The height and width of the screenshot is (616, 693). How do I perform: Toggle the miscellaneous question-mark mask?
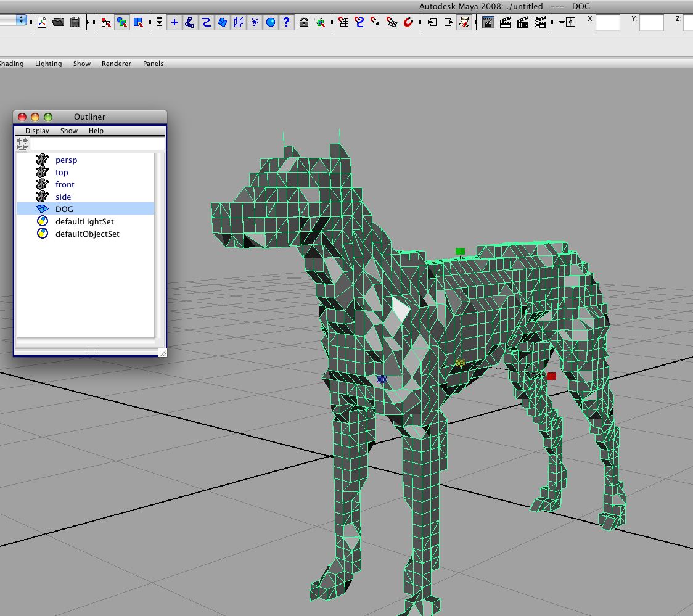(x=287, y=22)
